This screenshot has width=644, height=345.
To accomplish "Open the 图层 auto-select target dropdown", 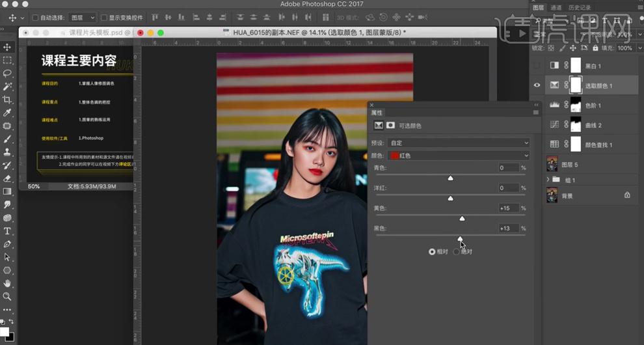I will click(82, 18).
